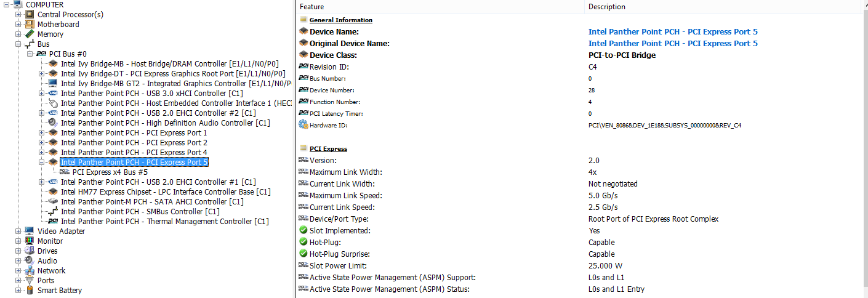Click the Drives icon
868x298 pixels.
(x=30, y=251)
